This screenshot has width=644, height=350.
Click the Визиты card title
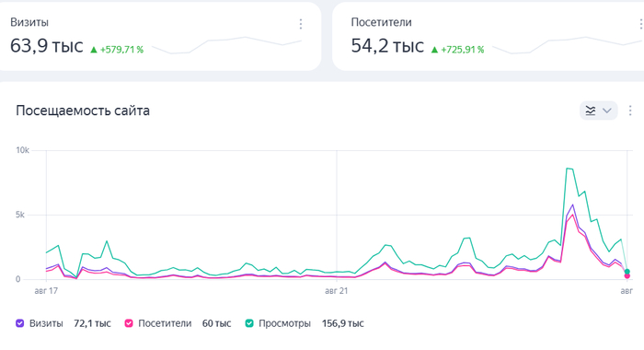29,22
